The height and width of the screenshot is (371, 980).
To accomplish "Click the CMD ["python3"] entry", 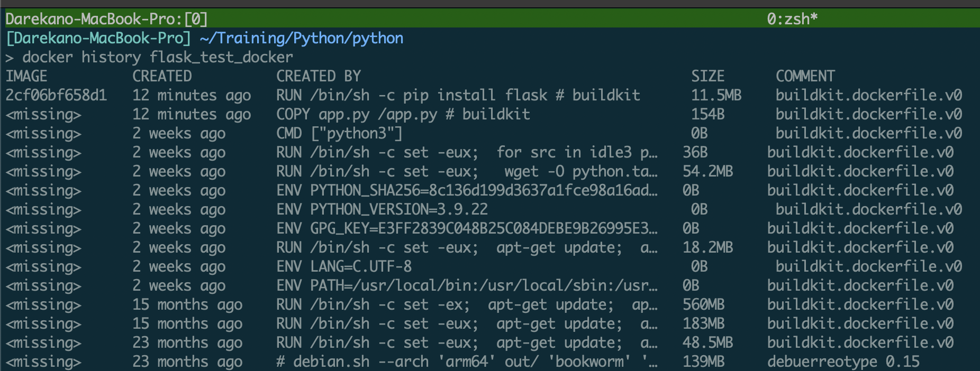I will (340, 133).
